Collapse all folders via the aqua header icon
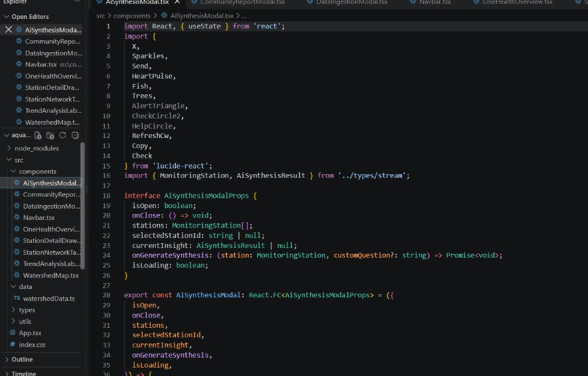The width and height of the screenshot is (588, 376). pos(75,135)
